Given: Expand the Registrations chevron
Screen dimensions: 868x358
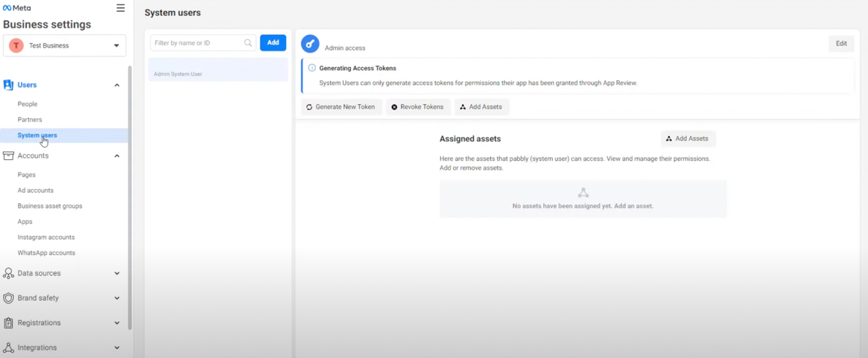Looking at the screenshot, I should point(117,323).
